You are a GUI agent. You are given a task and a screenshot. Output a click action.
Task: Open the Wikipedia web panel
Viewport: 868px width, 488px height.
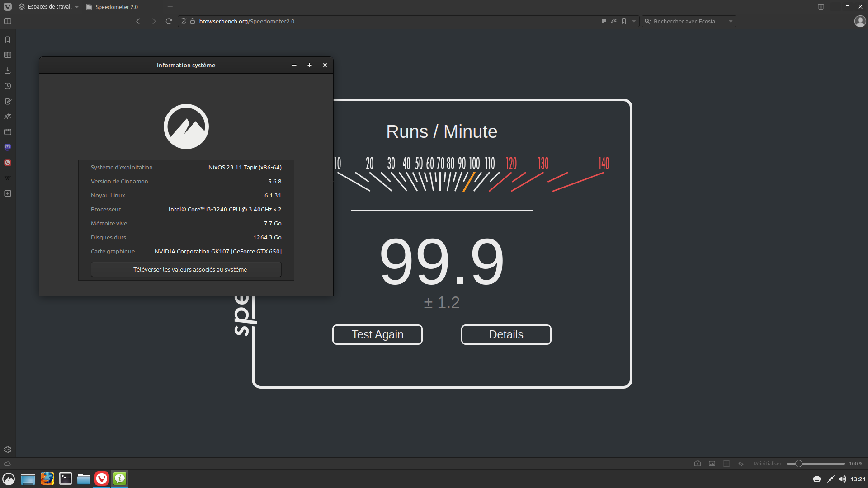click(x=8, y=178)
